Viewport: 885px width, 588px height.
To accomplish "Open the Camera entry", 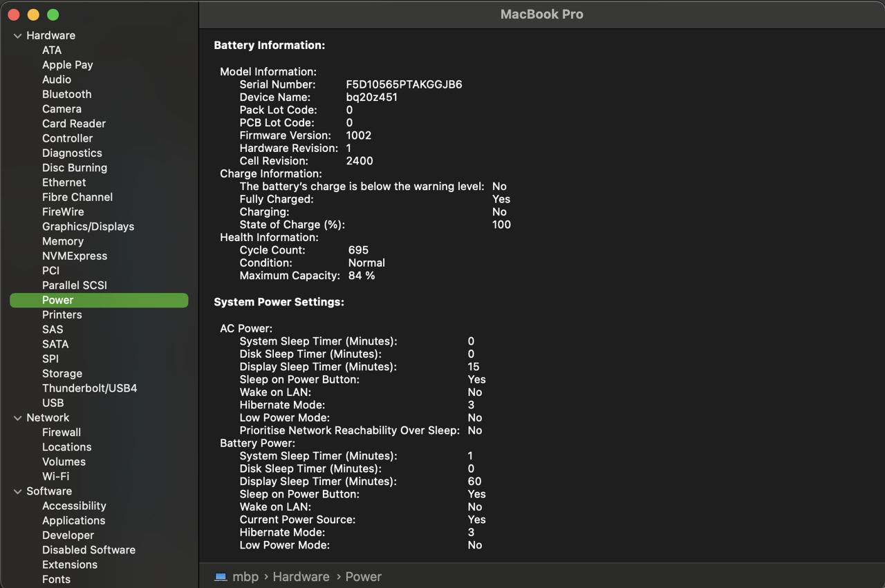I will tap(62, 109).
